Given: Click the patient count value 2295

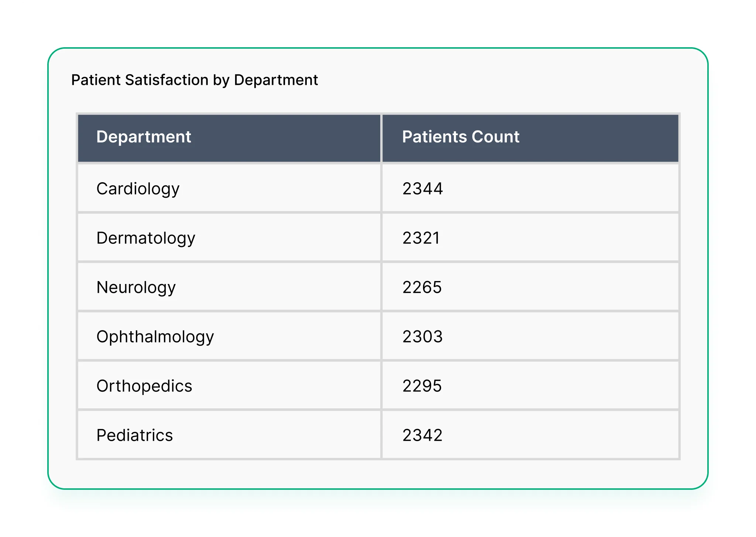Looking at the screenshot, I should pyautogui.click(x=422, y=386).
